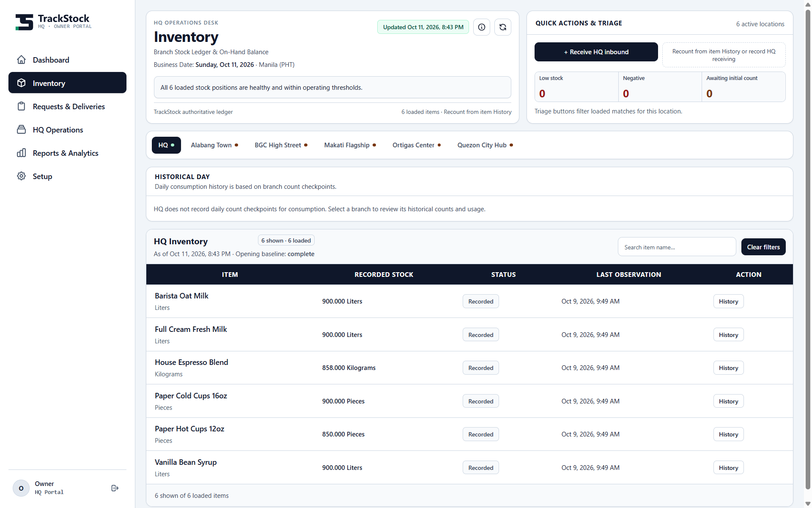
Task: Refresh inventory with the reload icon
Action: [x=503, y=27]
